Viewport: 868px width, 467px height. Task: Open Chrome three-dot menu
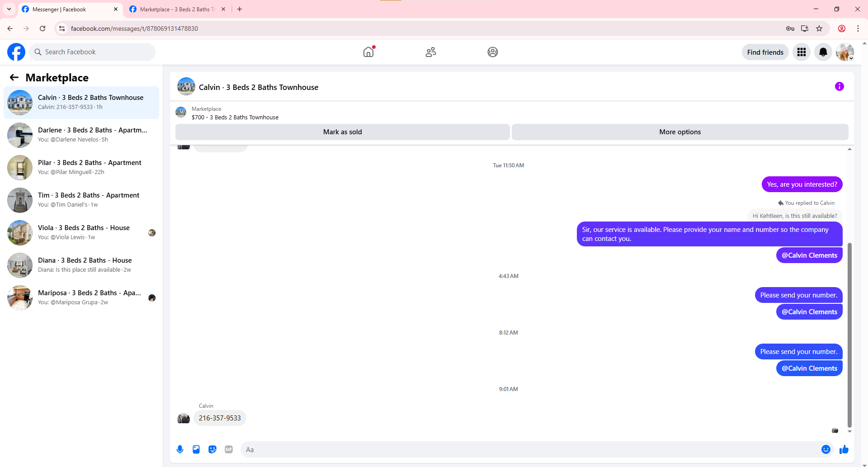click(x=858, y=28)
